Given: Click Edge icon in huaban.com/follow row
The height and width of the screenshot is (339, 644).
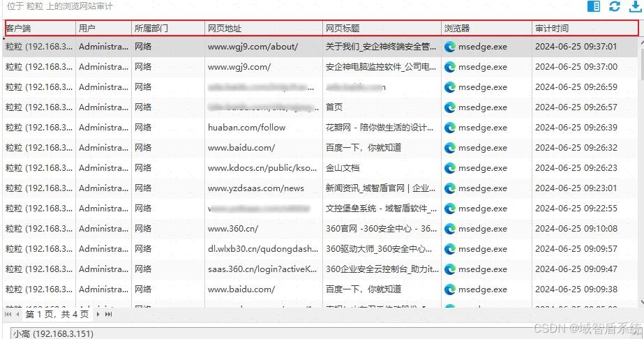Looking at the screenshot, I should 450,128.
